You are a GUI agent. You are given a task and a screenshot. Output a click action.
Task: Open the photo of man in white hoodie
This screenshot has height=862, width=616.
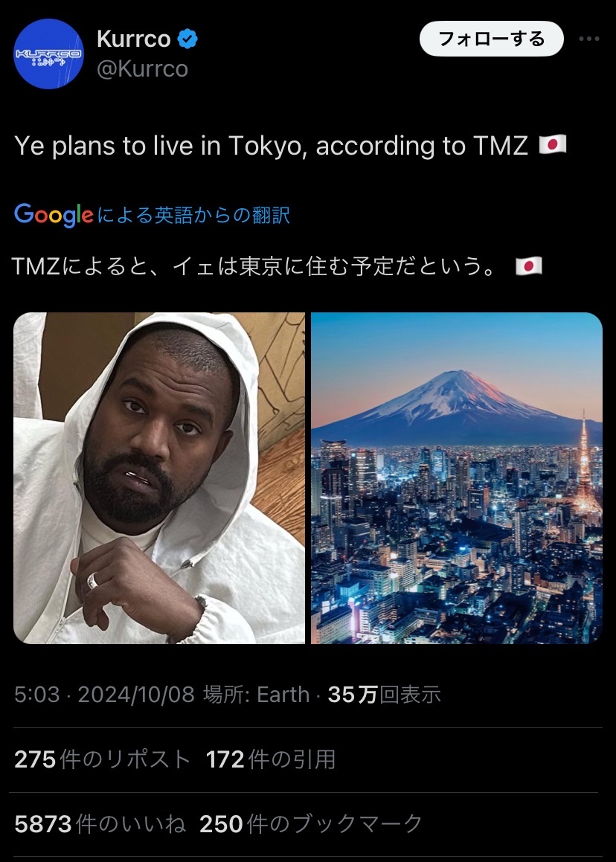coord(159,477)
